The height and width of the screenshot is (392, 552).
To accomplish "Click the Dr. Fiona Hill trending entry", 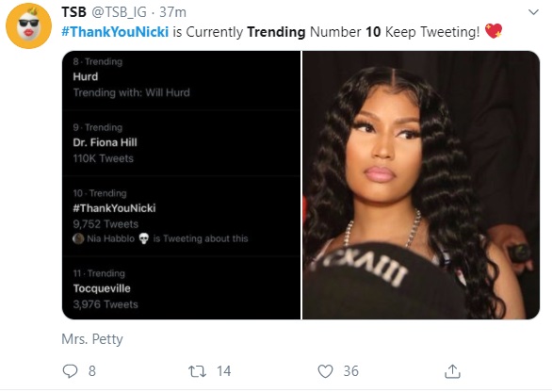I will [181, 143].
